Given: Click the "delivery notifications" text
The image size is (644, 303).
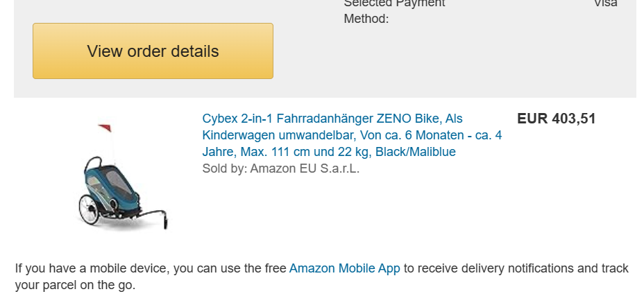Looking at the screenshot, I should click(514, 268).
